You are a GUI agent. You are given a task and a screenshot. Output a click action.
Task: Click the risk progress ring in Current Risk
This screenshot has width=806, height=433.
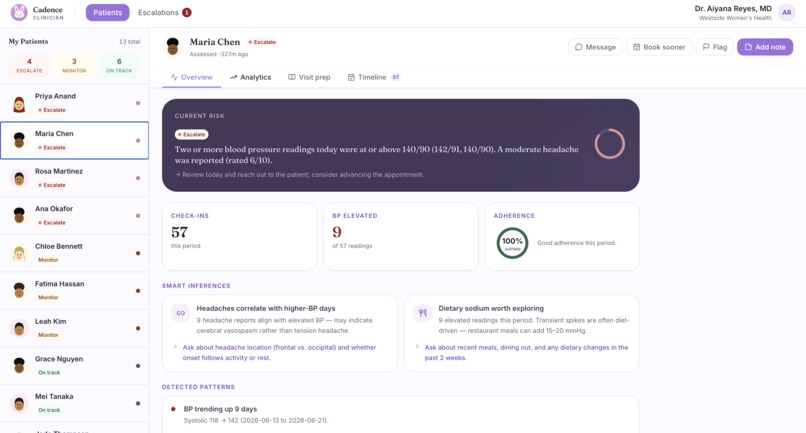pos(610,143)
